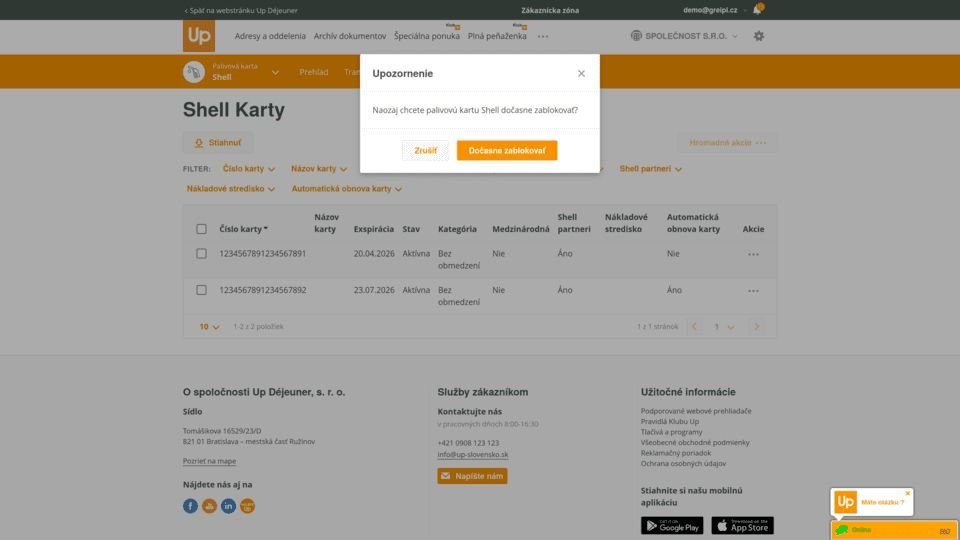The width and height of the screenshot is (960, 540).
Task: Open the notifications bell icon
Action: tap(757, 10)
